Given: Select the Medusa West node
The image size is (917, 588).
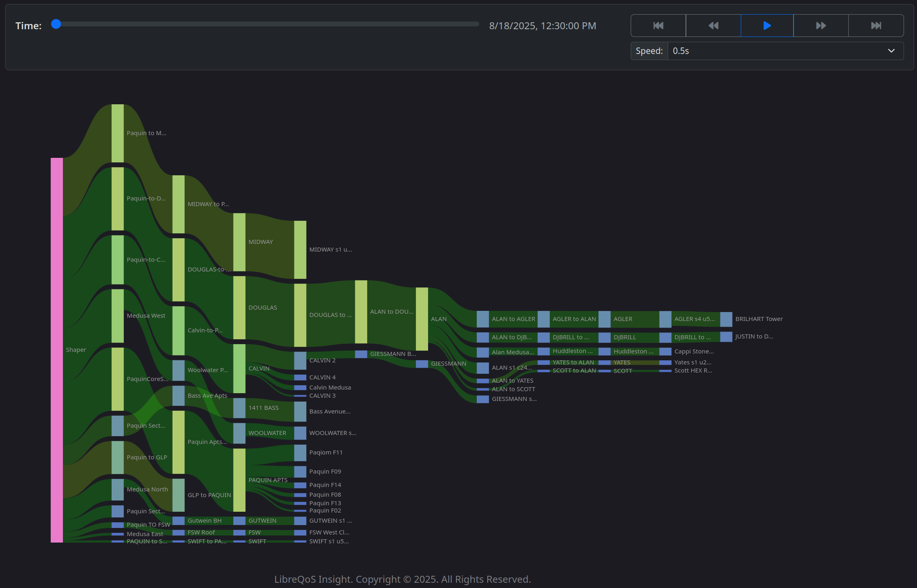Looking at the screenshot, I should pos(117,316).
